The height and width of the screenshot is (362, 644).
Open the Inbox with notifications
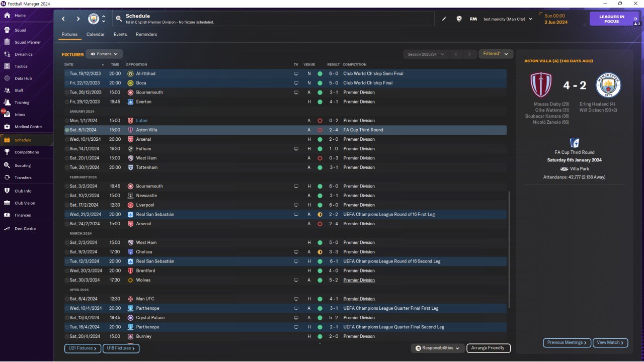tap(20, 115)
